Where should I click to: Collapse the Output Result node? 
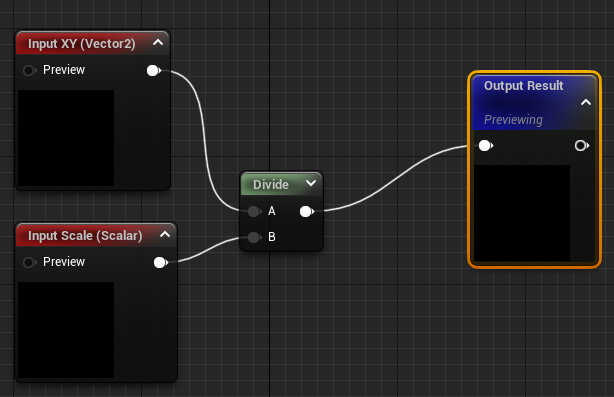pos(586,102)
